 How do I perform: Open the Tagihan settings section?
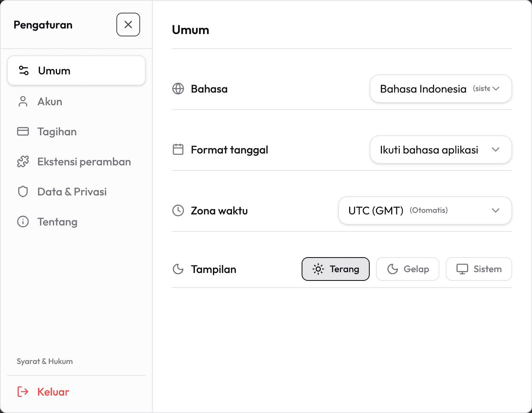pyautogui.click(x=76, y=131)
